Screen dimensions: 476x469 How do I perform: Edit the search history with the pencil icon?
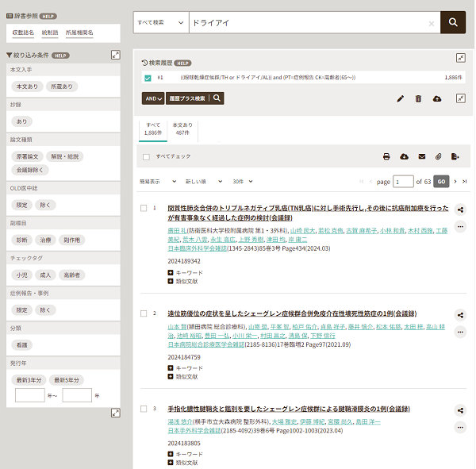tap(401, 98)
